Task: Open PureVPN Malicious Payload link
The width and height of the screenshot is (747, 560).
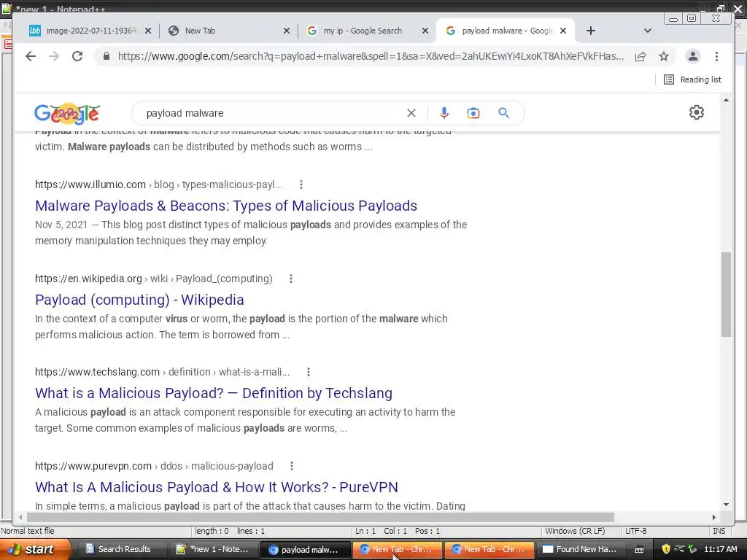Action: point(217,487)
